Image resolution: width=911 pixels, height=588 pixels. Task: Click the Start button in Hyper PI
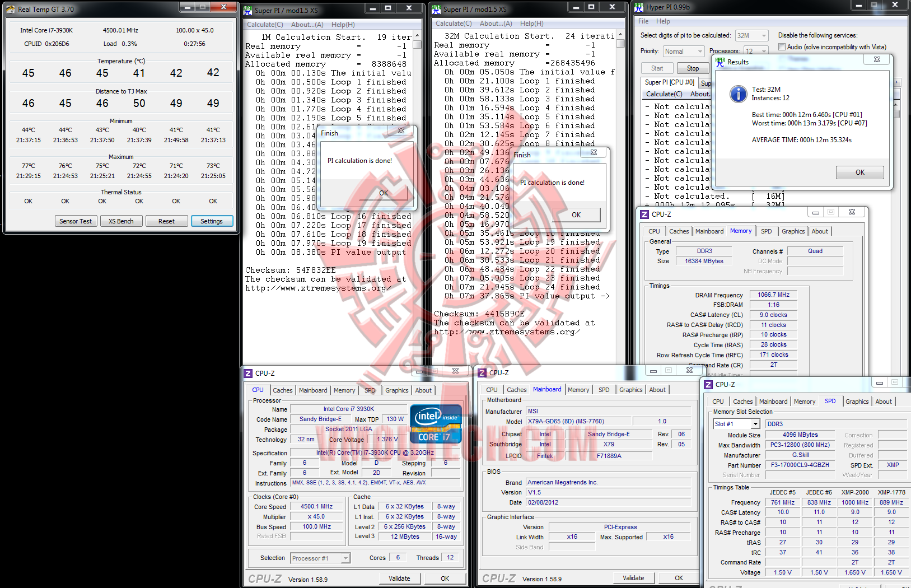tap(657, 68)
